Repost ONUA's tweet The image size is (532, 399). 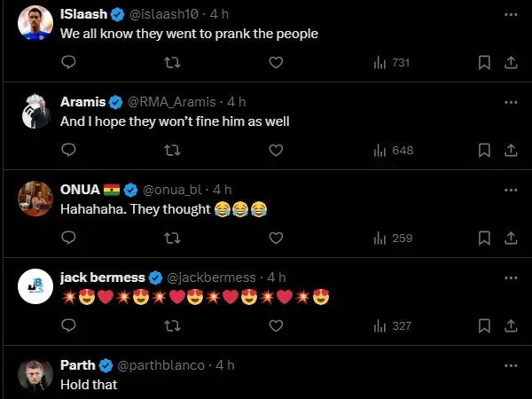tap(173, 238)
